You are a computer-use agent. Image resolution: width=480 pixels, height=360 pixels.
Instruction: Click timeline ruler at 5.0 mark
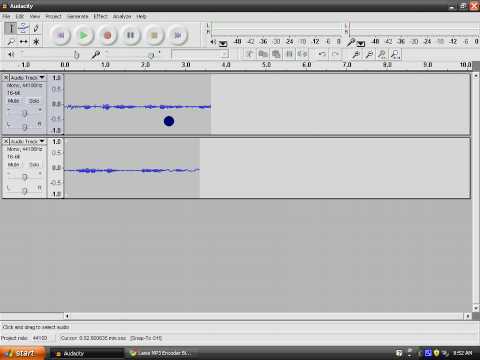click(266, 65)
